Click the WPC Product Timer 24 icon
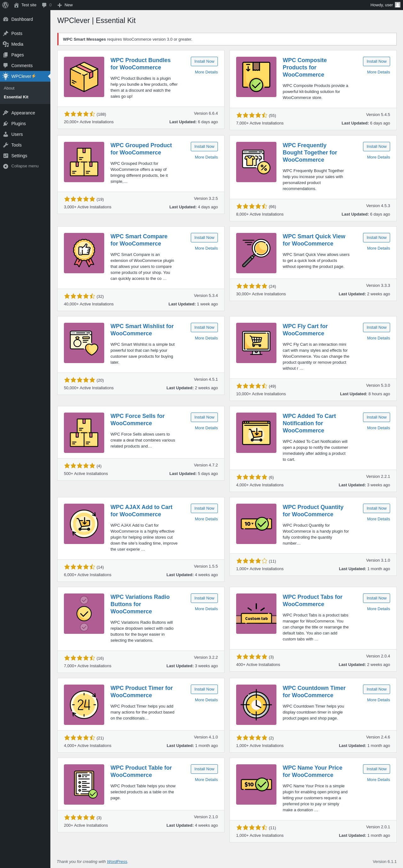Screen dimensions: 403x868 click(84, 705)
